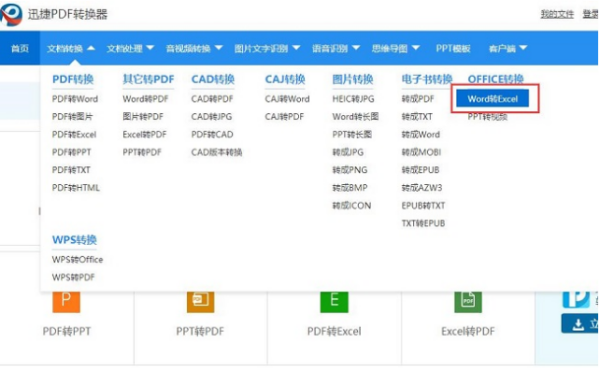Choose CAJ转PDF option
The height and width of the screenshot is (372, 600).
tap(284, 116)
